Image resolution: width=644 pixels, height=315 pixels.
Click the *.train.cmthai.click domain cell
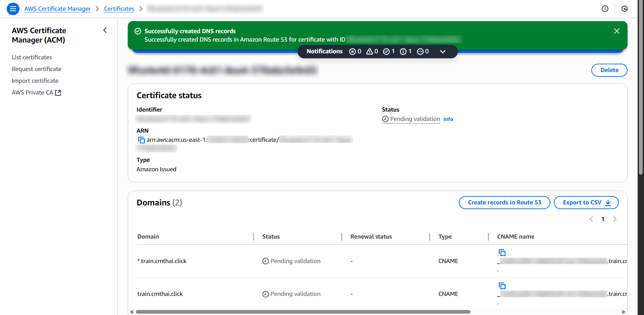(x=162, y=261)
